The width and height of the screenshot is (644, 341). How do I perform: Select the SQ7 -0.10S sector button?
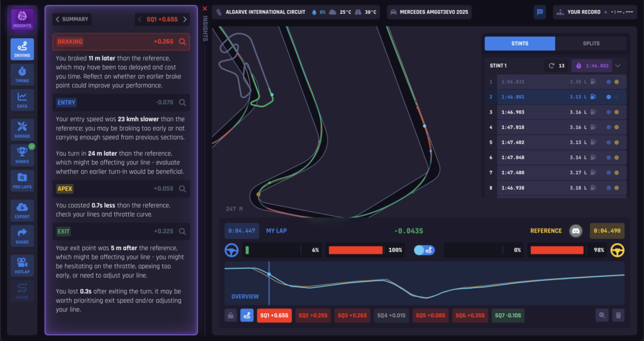(508, 316)
